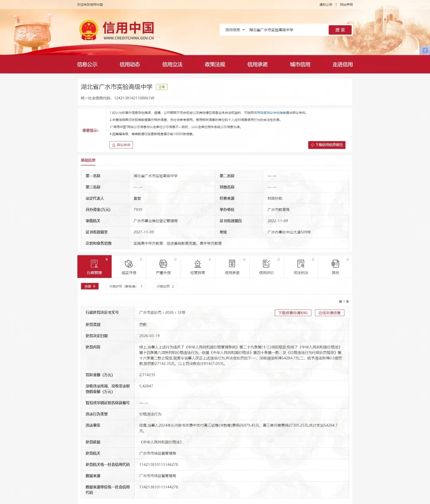The width and height of the screenshot is (430, 504).
Task: Click 处罚类别 value 罚款
Action: [143, 325]
